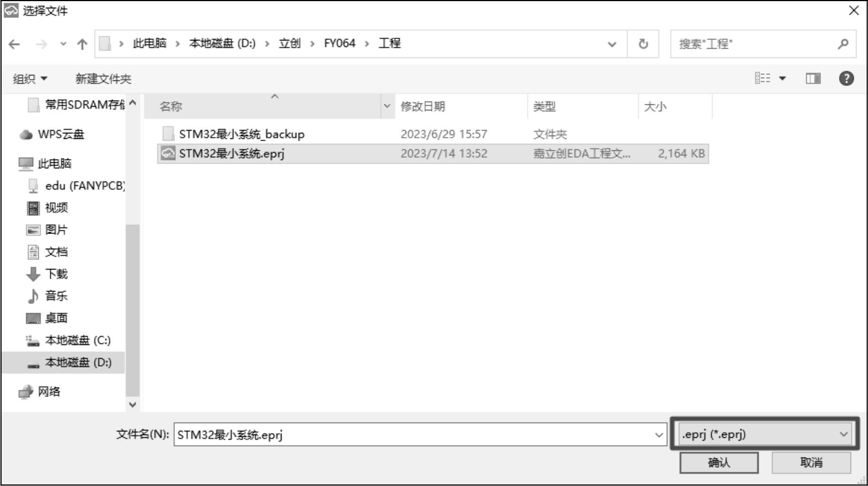Refresh the current folder listing
Viewport: 868px width, 486px height.
tap(643, 44)
